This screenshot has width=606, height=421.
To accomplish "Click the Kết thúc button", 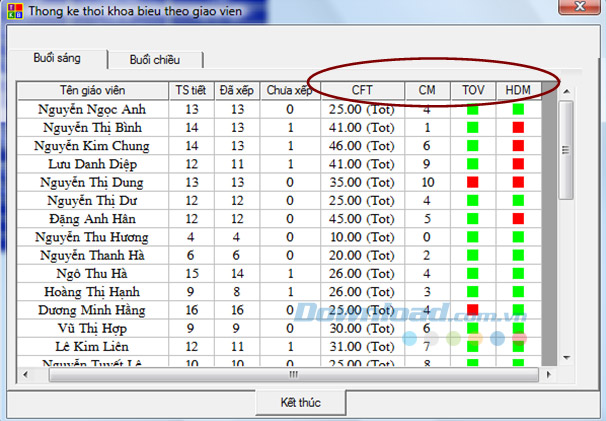I will 301,402.
